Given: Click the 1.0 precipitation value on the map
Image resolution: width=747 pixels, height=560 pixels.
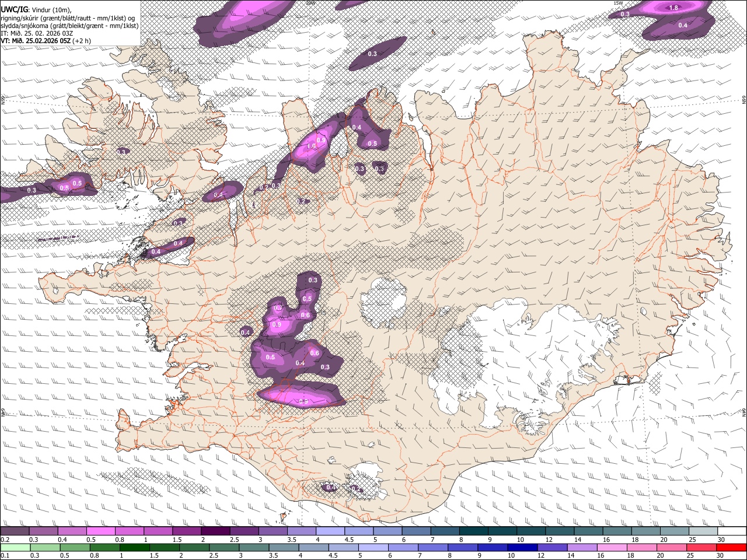Looking at the screenshot, I should (312, 146).
